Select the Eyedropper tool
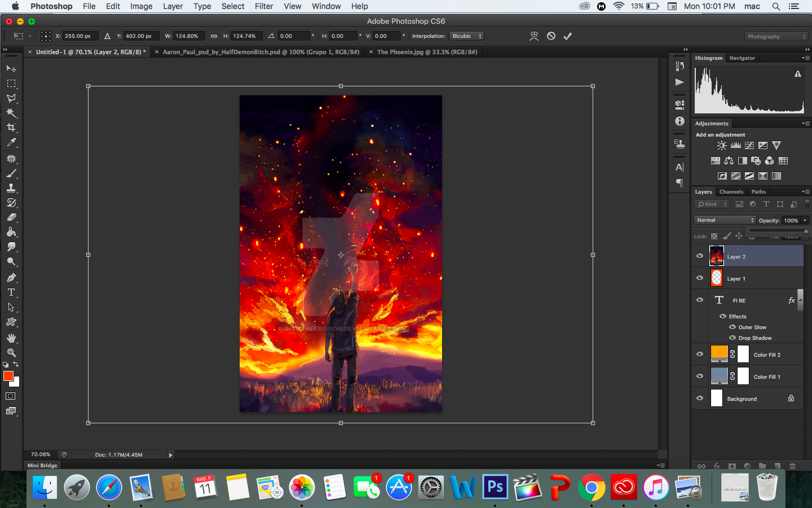The width and height of the screenshot is (812, 508). [x=11, y=142]
